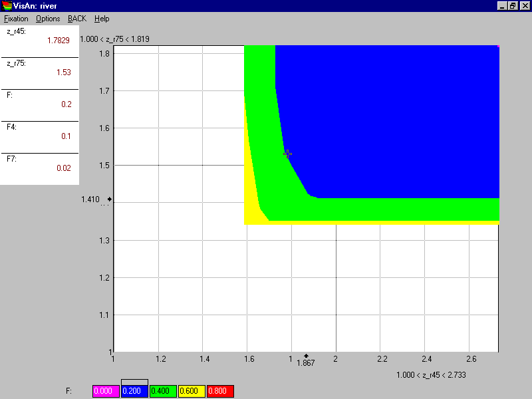Click the y-axis tick label 1.7
This screenshot has width=532, height=399.
(104, 91)
